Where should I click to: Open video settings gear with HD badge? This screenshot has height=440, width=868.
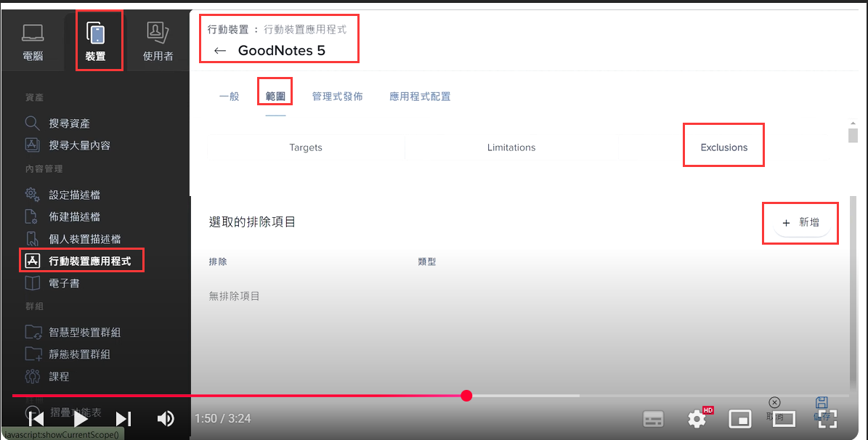tap(697, 418)
